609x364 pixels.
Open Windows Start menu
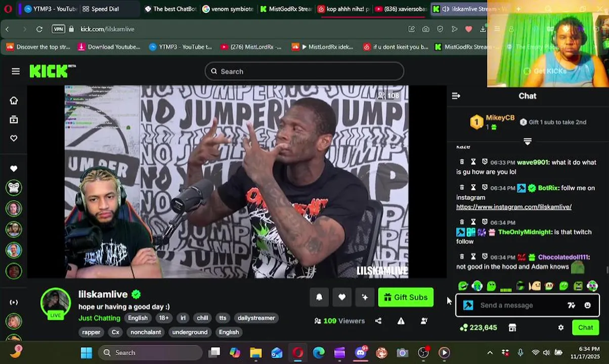(86, 353)
